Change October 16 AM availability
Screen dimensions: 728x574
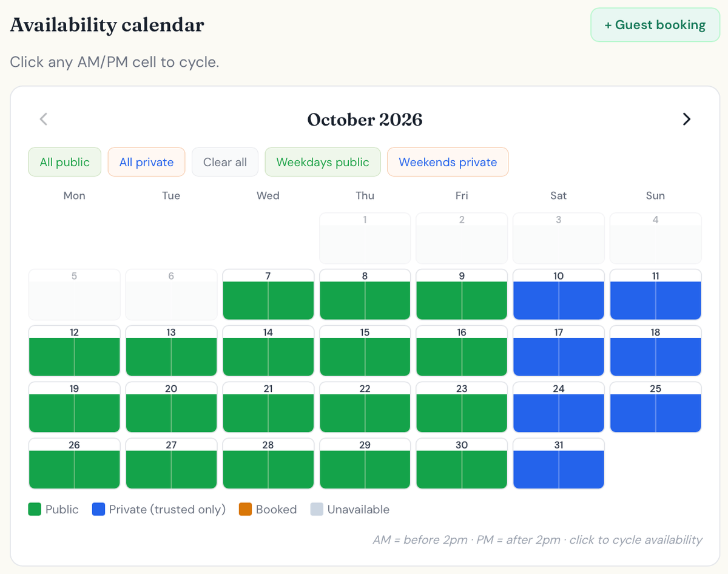point(440,357)
